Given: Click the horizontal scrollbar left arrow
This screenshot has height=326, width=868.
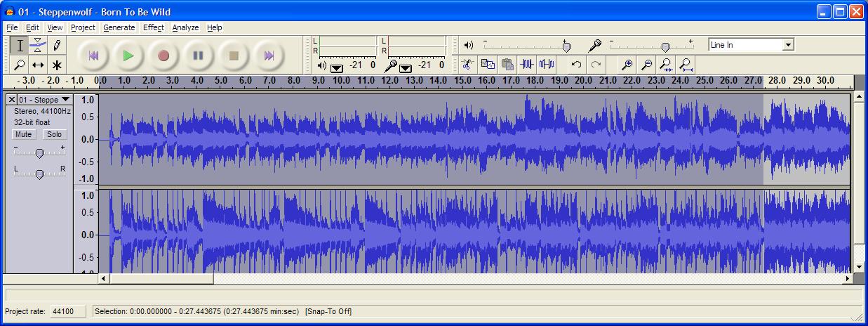Looking at the screenshot, I should [104, 279].
